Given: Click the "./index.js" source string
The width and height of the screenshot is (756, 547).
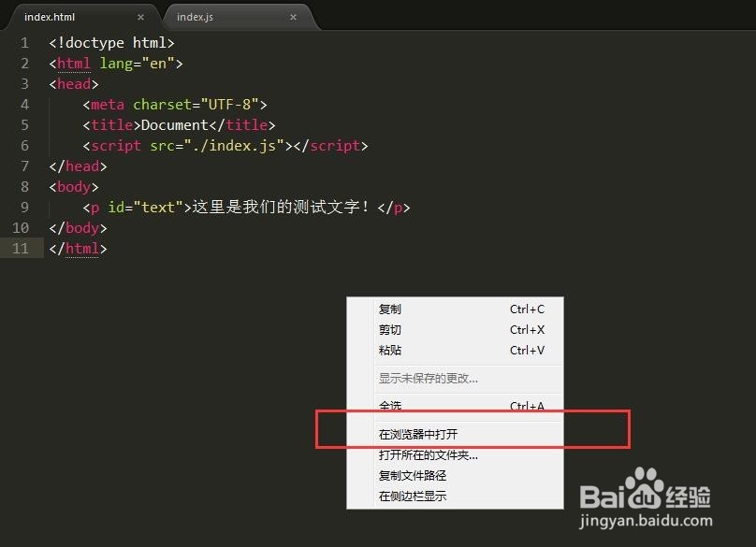Looking at the screenshot, I should point(233,146).
